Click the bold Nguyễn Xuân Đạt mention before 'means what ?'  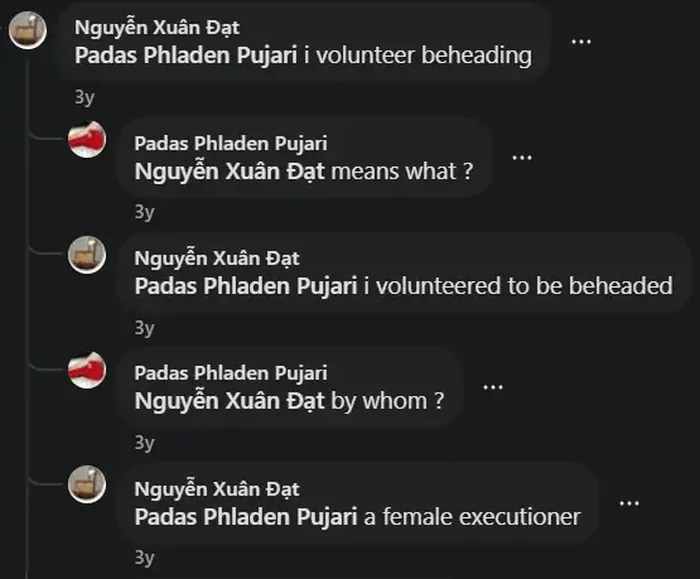pos(229,172)
